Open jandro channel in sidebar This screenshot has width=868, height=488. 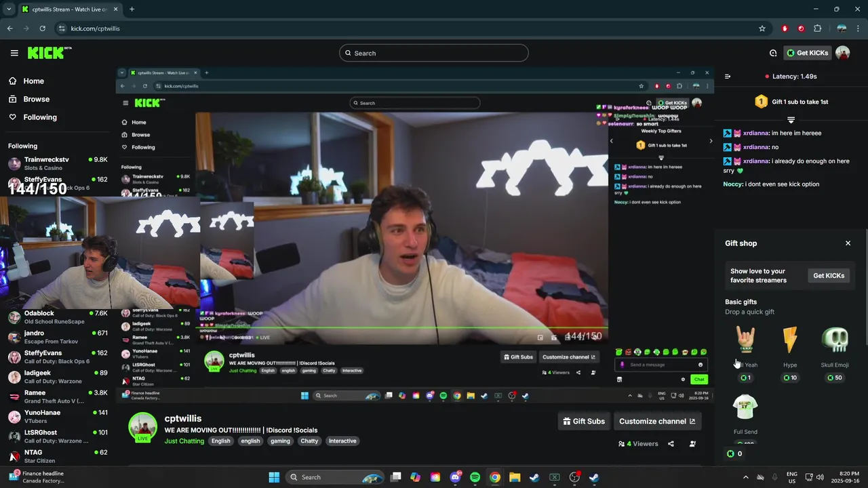(x=58, y=337)
